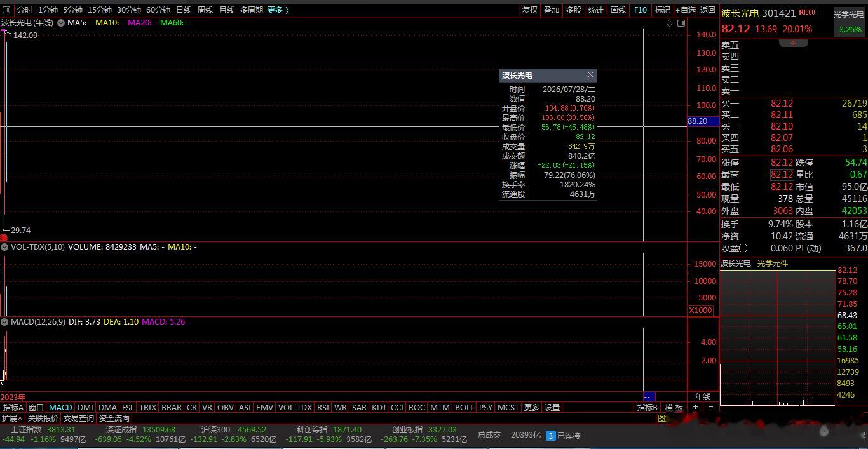Viewport: 868px width, 449px height.
Task: Click the R1000 margin badge icon
Action: [x=807, y=13]
